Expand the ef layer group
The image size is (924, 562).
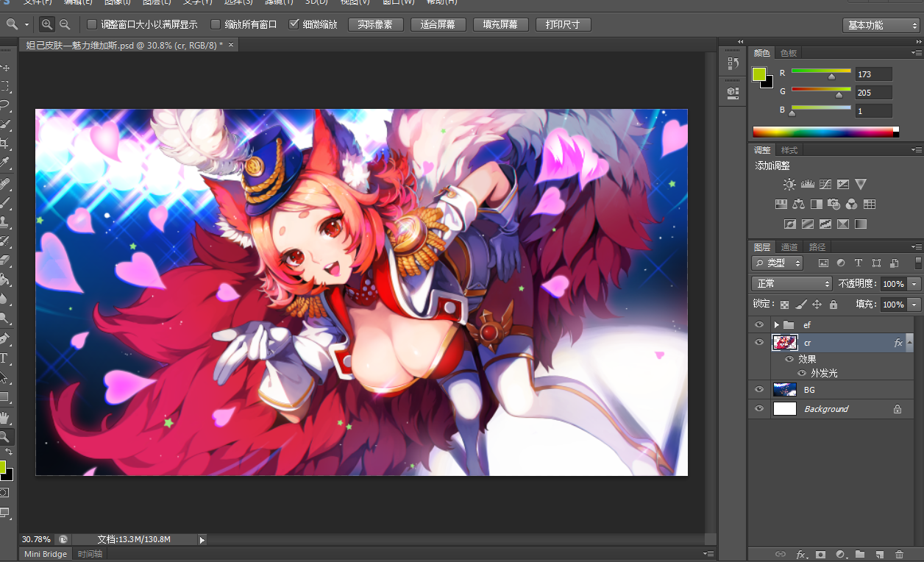pyautogui.click(x=776, y=324)
